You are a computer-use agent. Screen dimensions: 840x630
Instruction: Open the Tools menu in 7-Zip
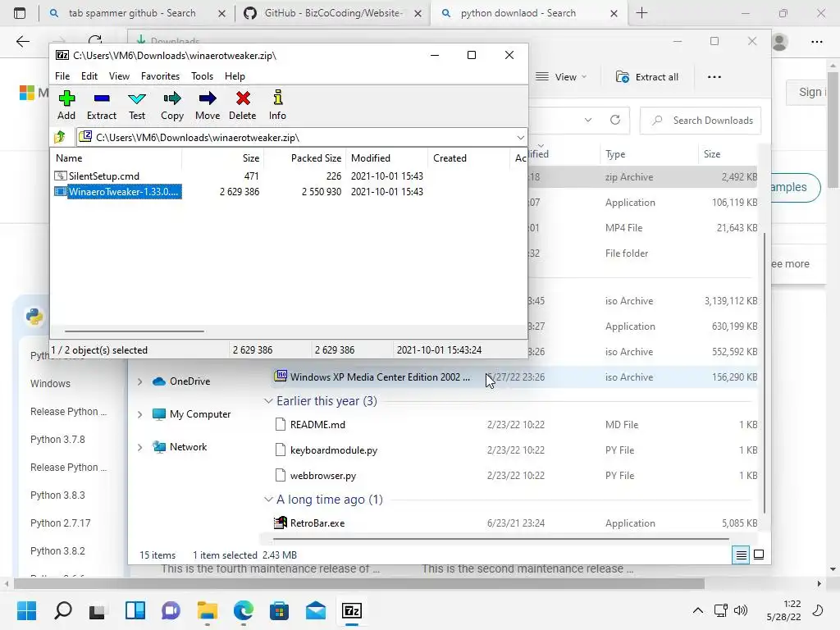[x=202, y=76]
